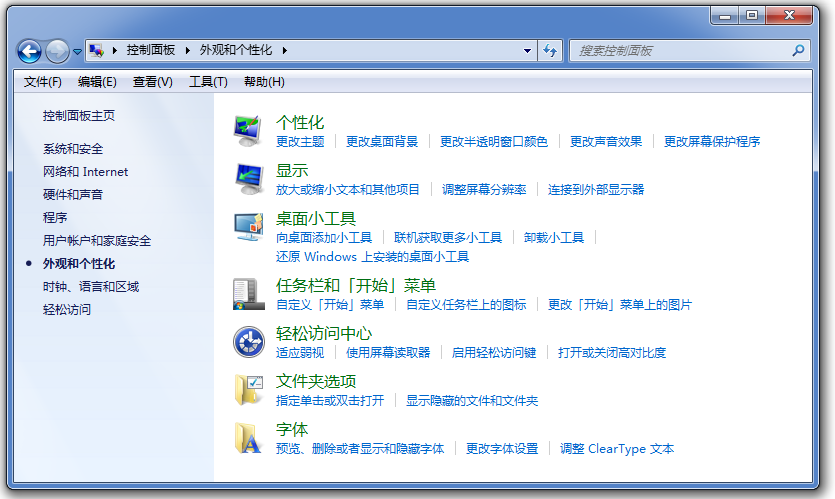Open the 显示 display icon
The height and width of the screenshot is (499, 835).
tap(248, 179)
